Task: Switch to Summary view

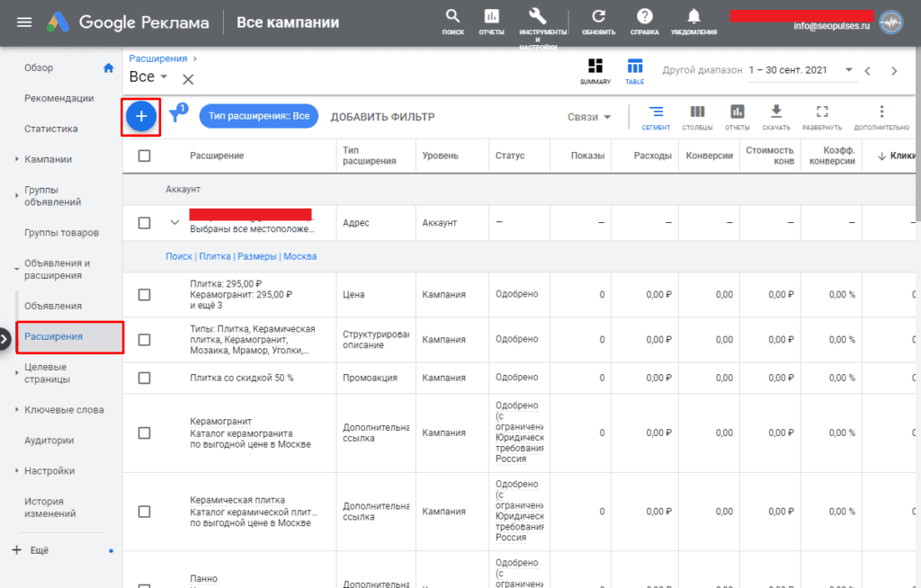Action: click(x=595, y=71)
